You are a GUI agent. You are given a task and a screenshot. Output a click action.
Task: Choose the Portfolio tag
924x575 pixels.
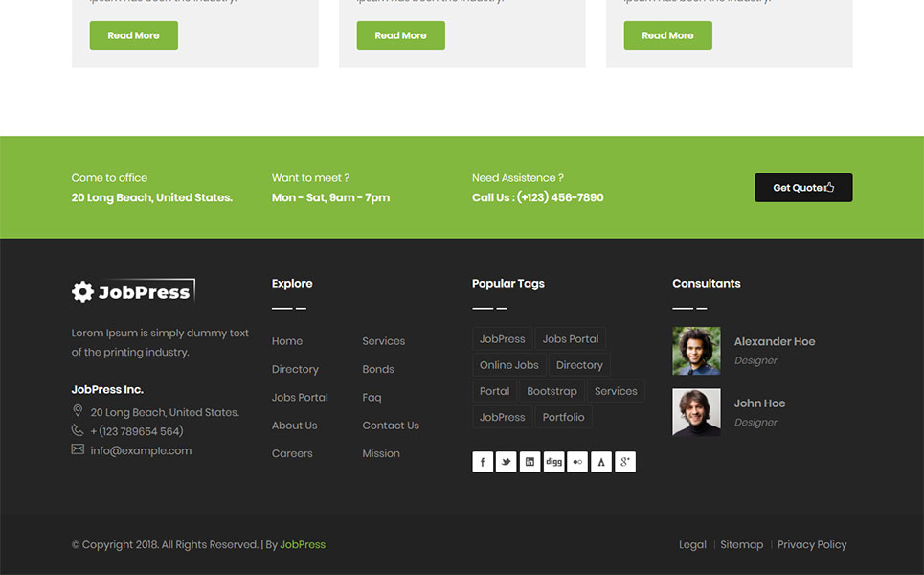click(x=563, y=417)
